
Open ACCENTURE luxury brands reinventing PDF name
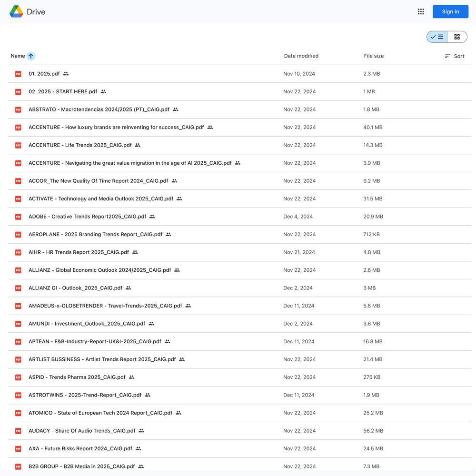[x=116, y=128]
